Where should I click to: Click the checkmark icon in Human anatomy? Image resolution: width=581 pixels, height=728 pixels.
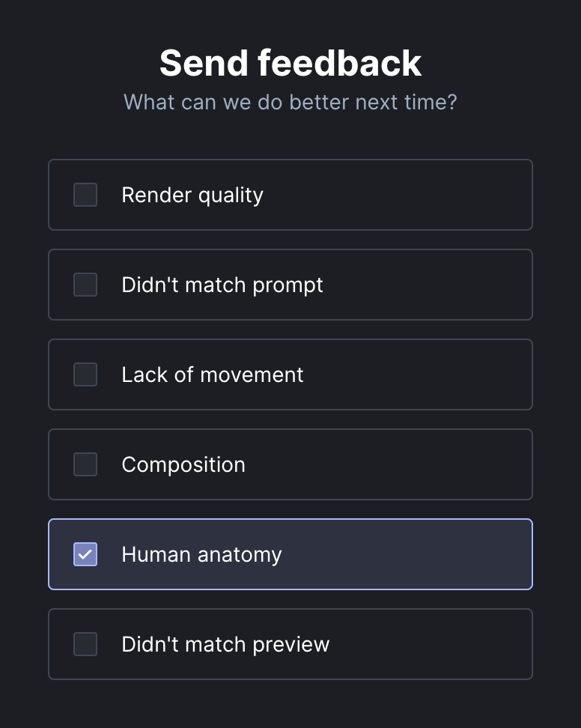coord(85,554)
